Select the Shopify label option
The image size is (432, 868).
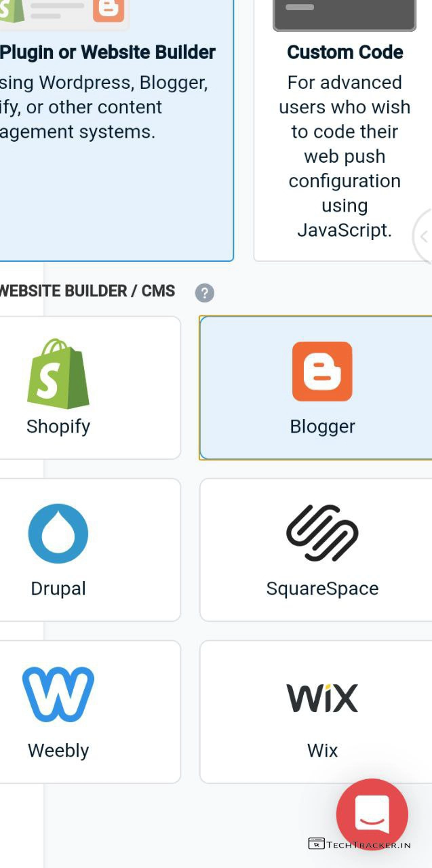tap(58, 427)
